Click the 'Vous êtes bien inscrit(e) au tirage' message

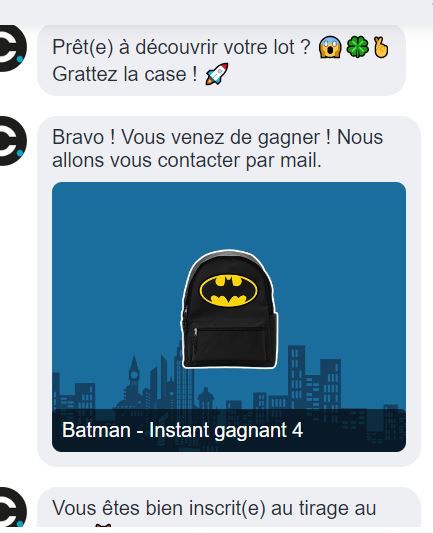(214, 508)
